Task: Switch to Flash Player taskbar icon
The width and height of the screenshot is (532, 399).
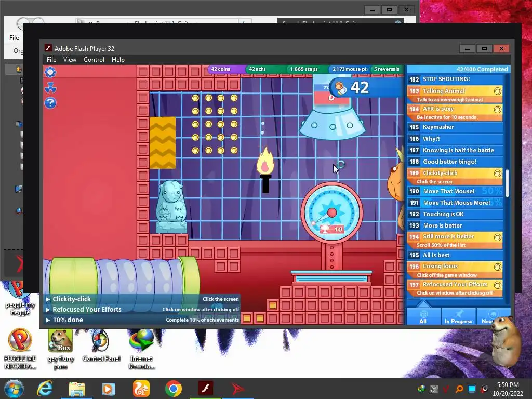Action: 205,389
